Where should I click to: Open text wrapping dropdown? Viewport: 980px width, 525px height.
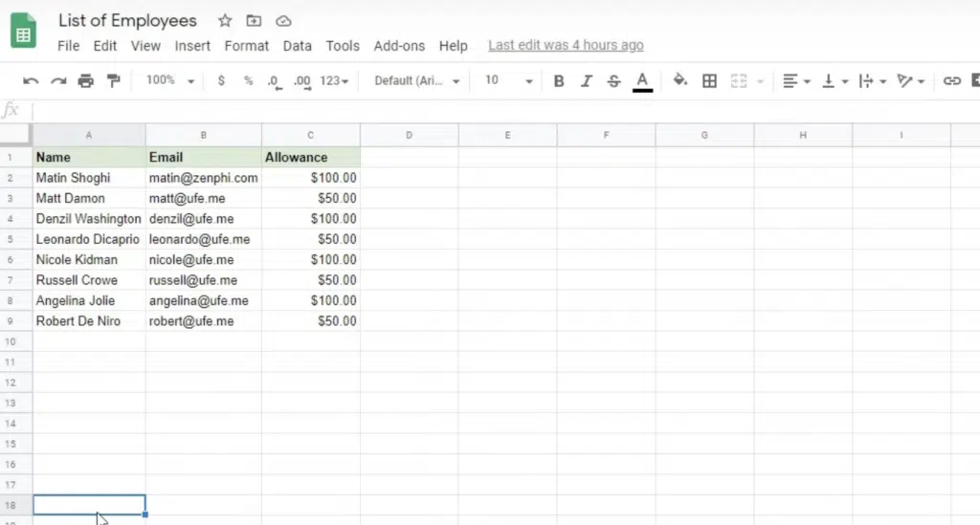point(873,80)
